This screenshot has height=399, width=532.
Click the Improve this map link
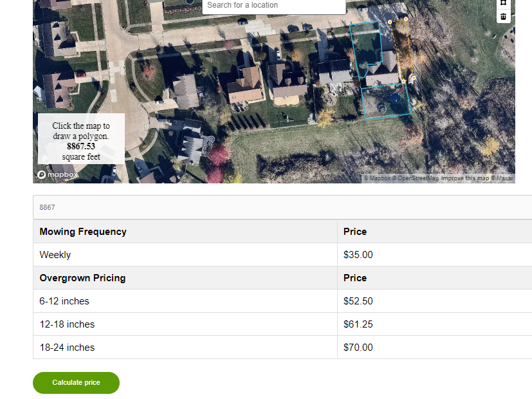coord(465,178)
